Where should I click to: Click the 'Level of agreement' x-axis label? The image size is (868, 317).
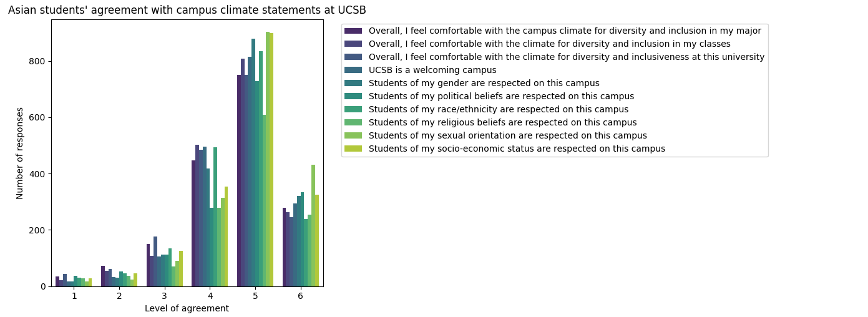(x=187, y=308)
